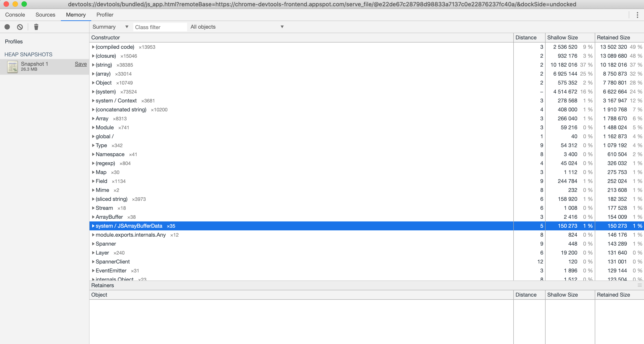Click the Snapshot 1 thumbnail icon

tap(12, 67)
